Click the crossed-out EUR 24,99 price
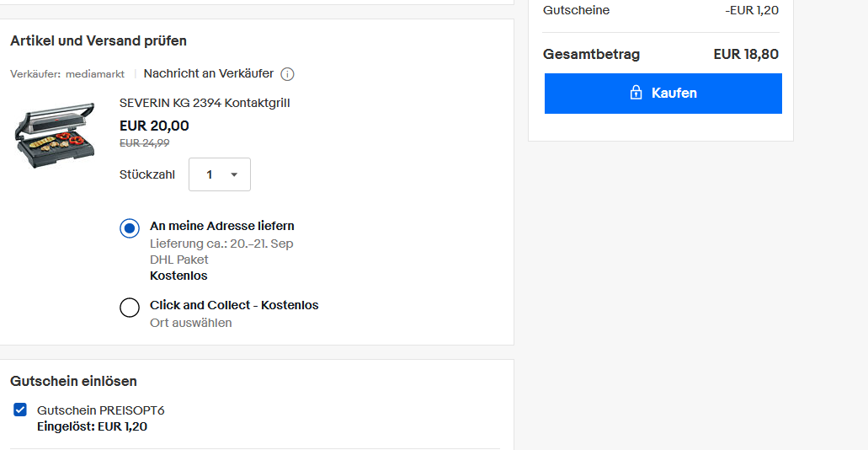Viewport: 868px width, 450px height. [x=144, y=142]
